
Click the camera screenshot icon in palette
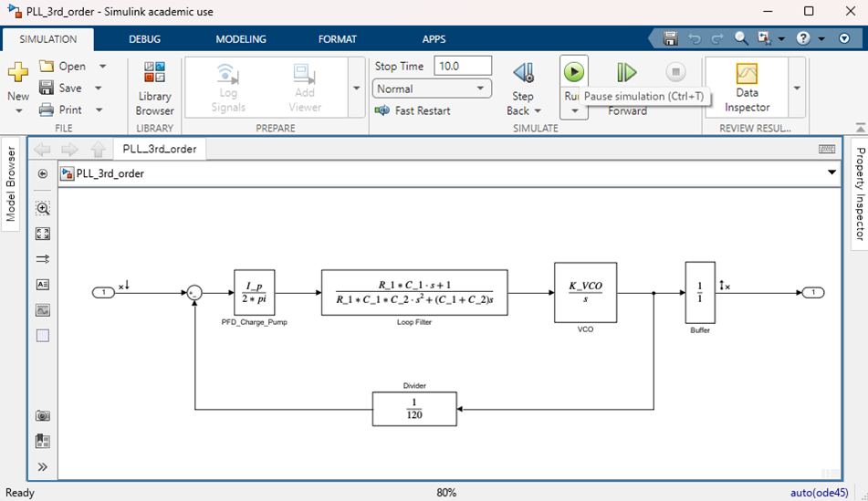click(43, 416)
